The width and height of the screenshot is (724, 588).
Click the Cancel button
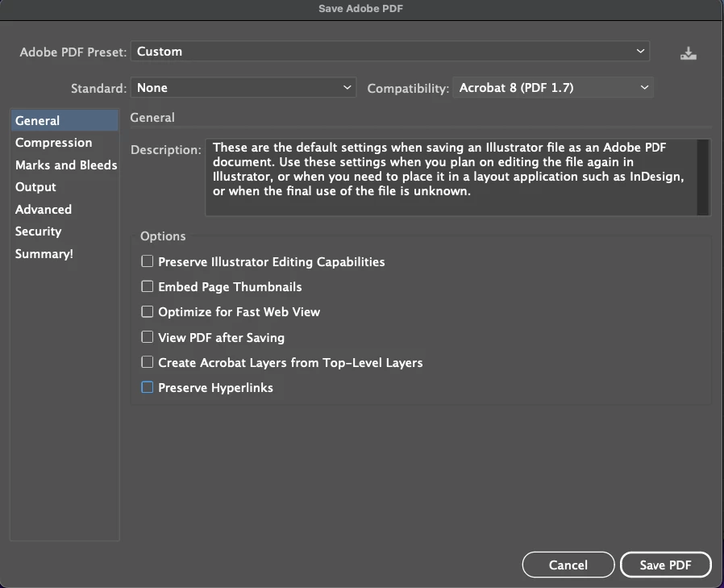pyautogui.click(x=568, y=565)
